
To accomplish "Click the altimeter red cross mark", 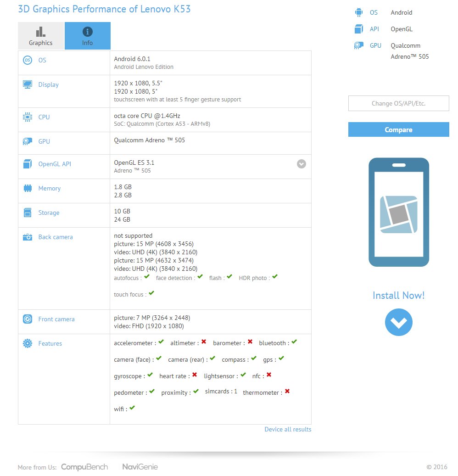I will (204, 342).
